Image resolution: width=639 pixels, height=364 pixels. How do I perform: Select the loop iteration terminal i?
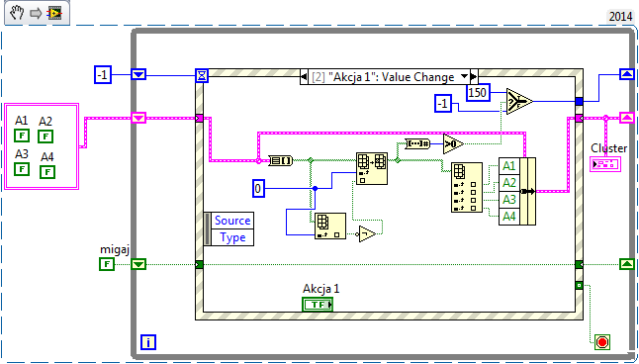coord(148,342)
